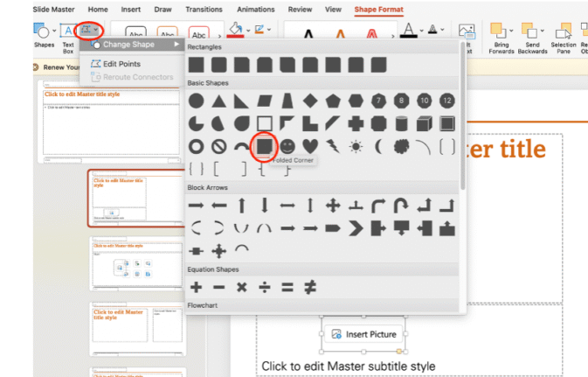Select the Diamond basic shape
588x377 pixels.
click(310, 101)
